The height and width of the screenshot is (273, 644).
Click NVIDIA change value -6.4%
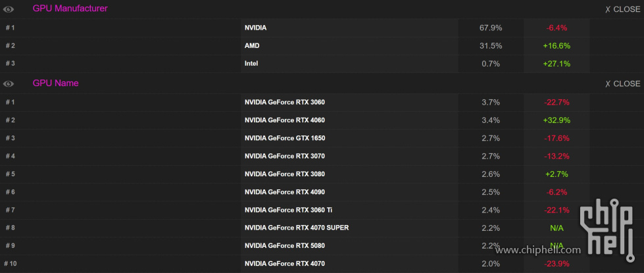pyautogui.click(x=557, y=28)
